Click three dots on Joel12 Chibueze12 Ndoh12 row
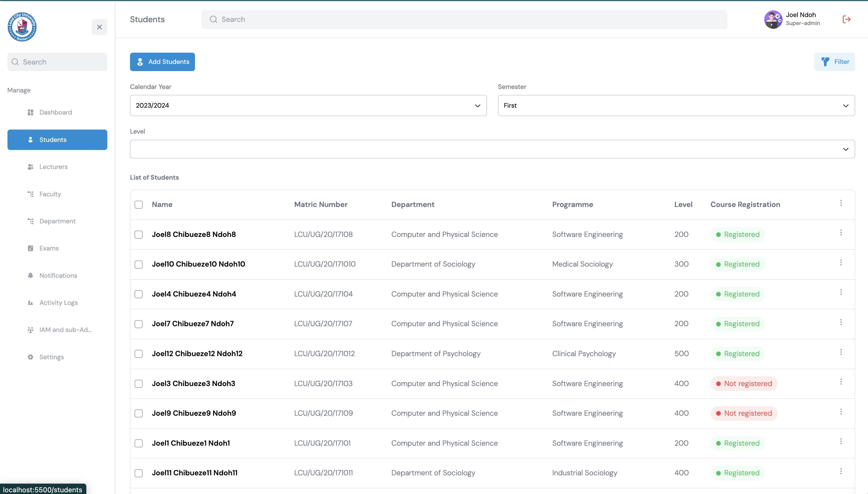The image size is (868, 494). (x=841, y=352)
